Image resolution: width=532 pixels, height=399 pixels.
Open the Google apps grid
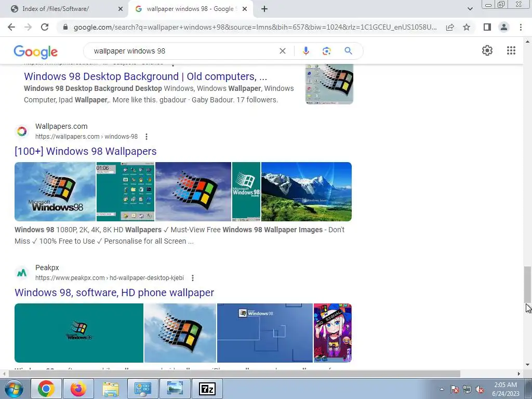[x=511, y=50]
